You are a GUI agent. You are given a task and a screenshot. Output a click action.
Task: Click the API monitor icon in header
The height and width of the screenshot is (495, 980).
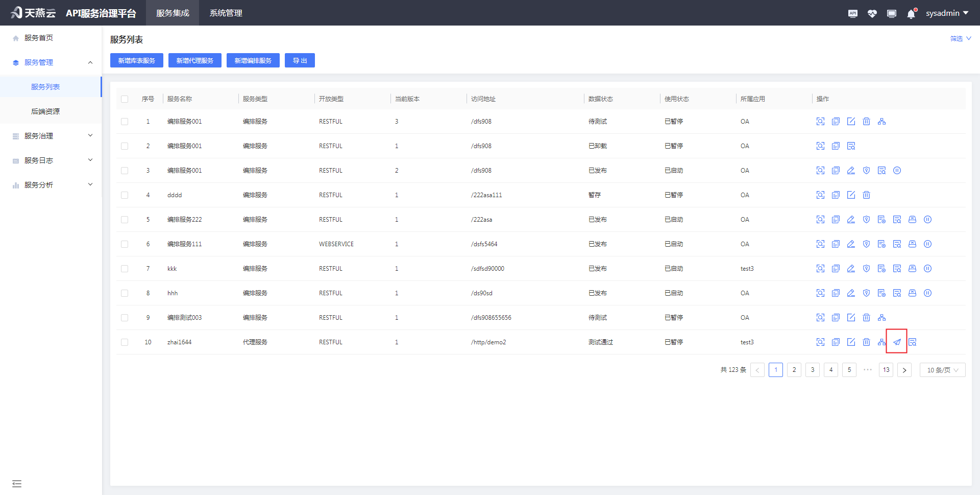click(x=852, y=14)
